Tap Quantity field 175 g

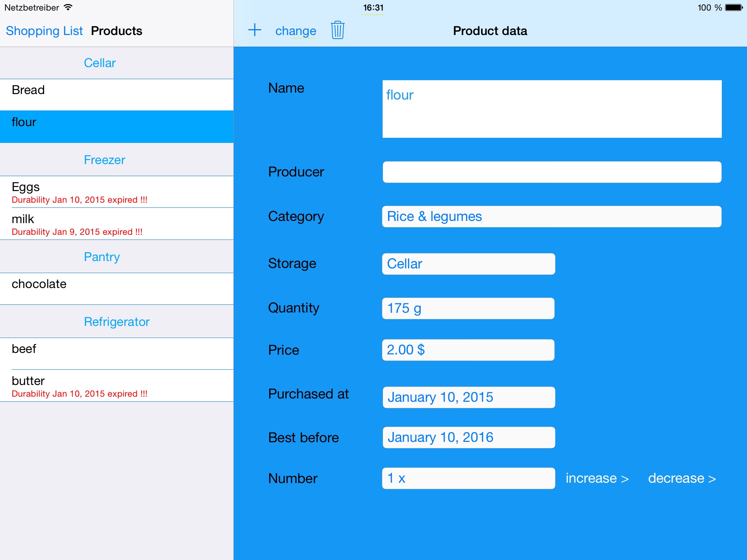pos(468,308)
